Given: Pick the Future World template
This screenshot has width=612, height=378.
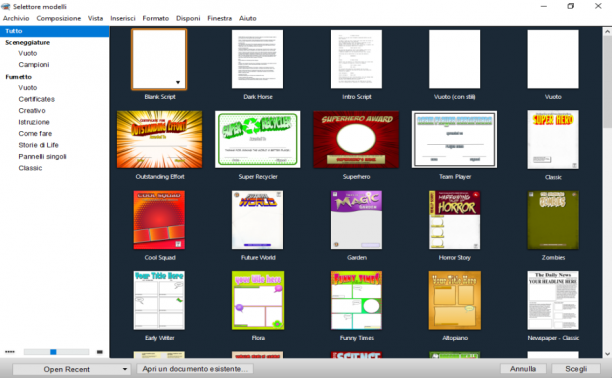Looking at the screenshot, I should click(258, 220).
